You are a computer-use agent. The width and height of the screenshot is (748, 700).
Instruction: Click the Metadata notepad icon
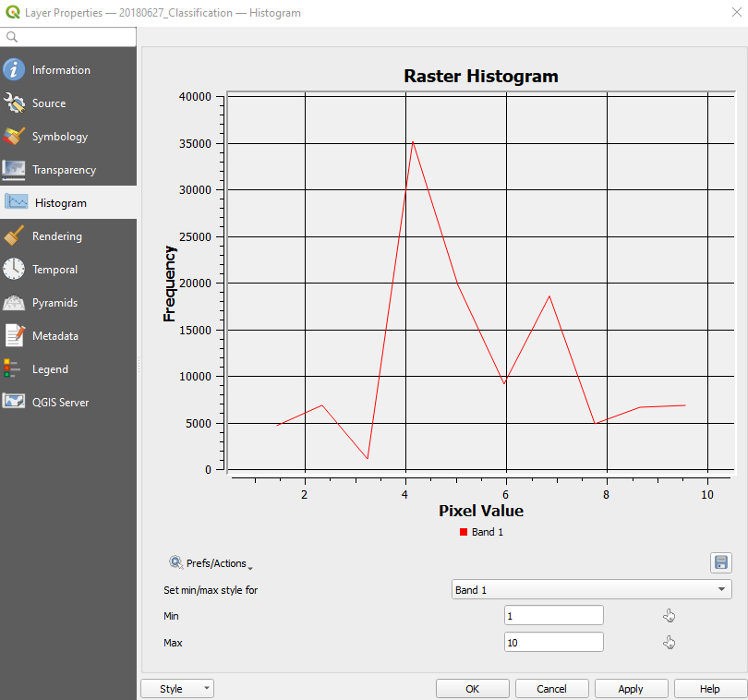pyautogui.click(x=14, y=335)
